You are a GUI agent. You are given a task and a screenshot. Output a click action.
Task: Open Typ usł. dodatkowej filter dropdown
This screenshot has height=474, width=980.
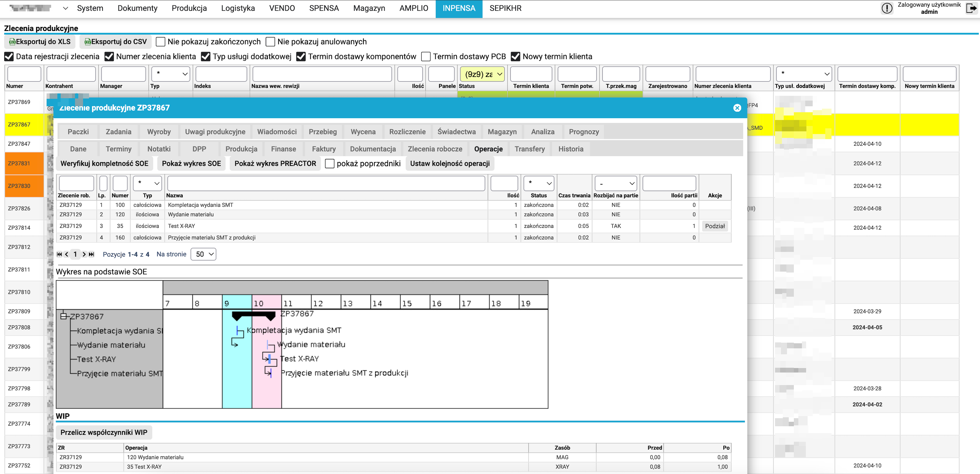point(804,74)
